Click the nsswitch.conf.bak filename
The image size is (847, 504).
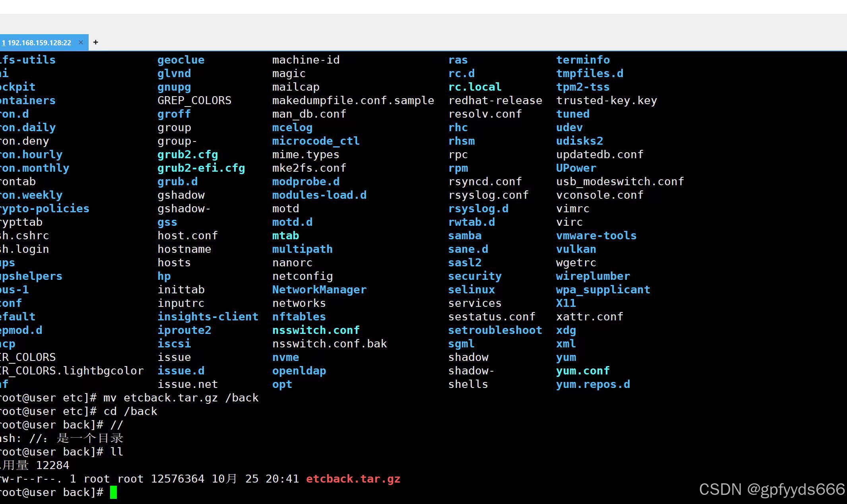click(329, 343)
